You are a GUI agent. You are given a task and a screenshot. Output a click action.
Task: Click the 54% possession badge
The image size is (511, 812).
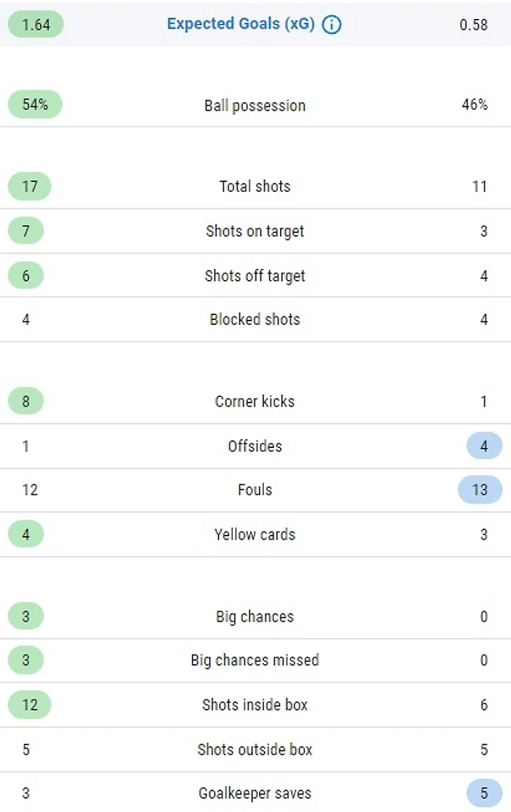pos(35,105)
